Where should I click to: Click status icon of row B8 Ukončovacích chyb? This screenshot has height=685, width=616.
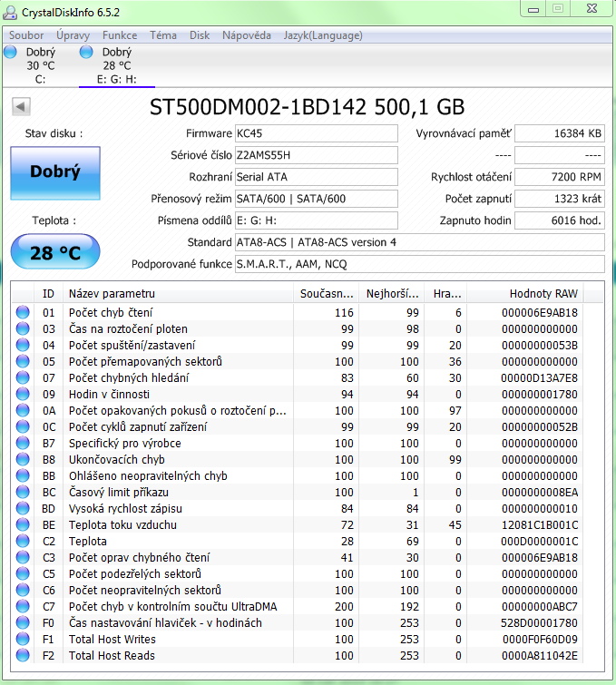click(x=23, y=459)
